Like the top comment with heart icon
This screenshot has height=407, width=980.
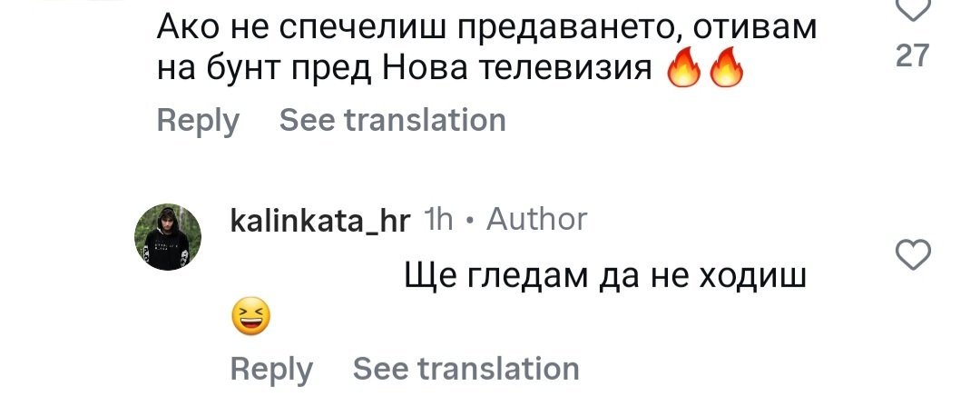(x=912, y=9)
